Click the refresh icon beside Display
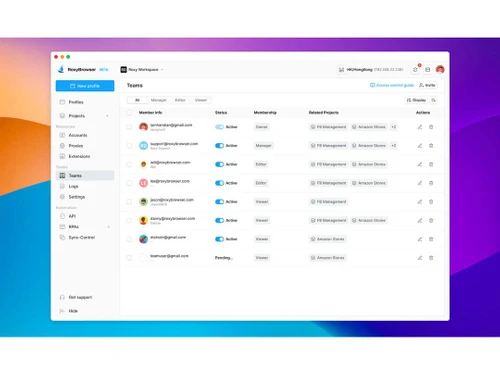The height and width of the screenshot is (375, 500). coord(433,100)
